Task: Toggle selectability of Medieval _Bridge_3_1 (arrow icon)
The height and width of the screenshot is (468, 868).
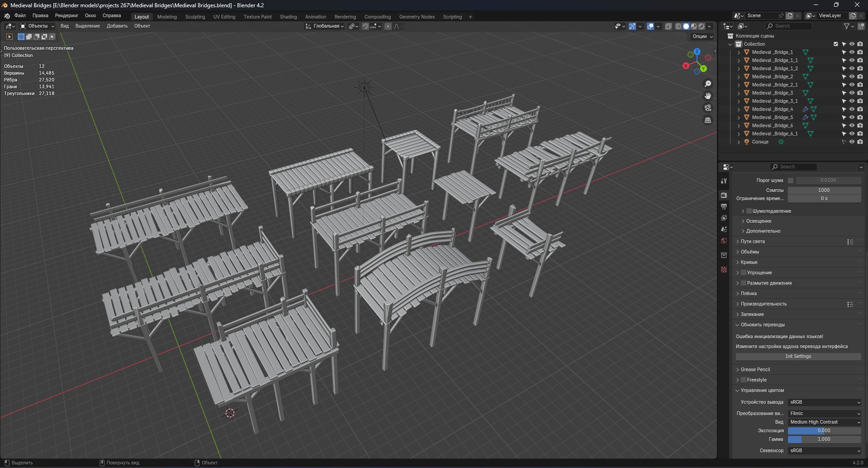Action: tap(844, 101)
